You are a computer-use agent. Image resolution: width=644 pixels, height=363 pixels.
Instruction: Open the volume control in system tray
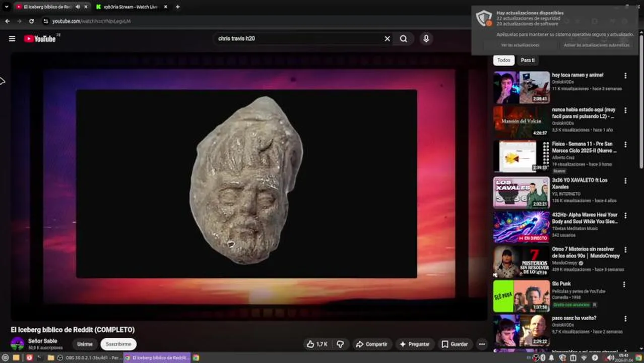[x=610, y=357]
